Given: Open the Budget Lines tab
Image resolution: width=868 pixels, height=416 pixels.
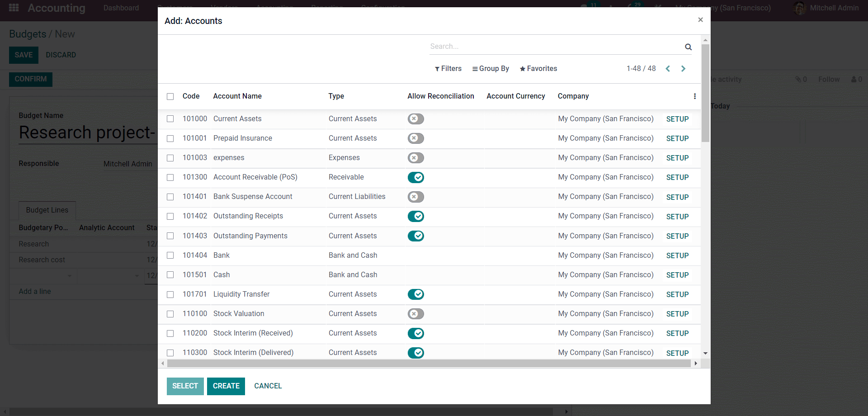Looking at the screenshot, I should (47, 210).
